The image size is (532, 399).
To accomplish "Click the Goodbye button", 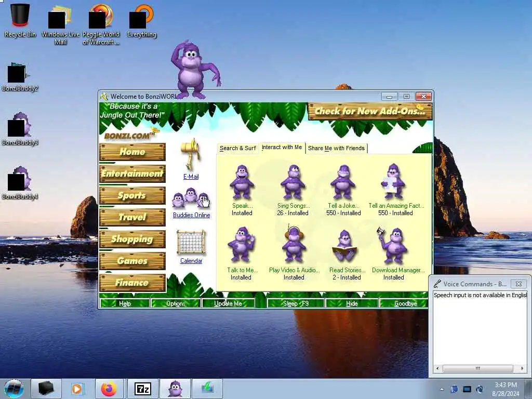I will pyautogui.click(x=405, y=303).
